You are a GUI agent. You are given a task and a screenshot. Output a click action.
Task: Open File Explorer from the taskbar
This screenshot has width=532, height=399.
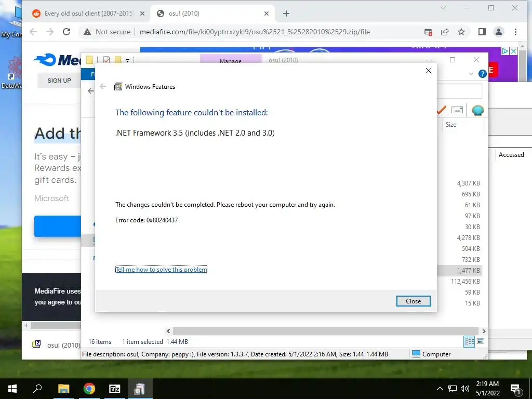[63, 389]
